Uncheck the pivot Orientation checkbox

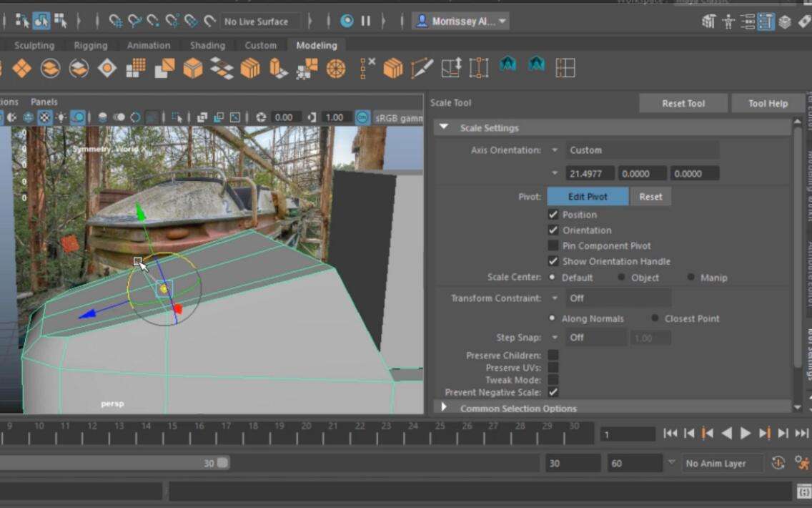pos(553,230)
